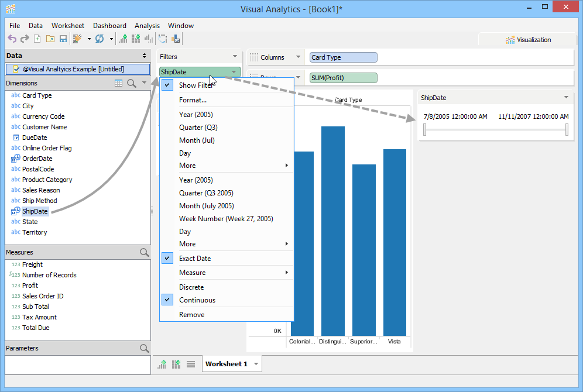Click the grayed bar chart toolbar icon

coord(149,39)
